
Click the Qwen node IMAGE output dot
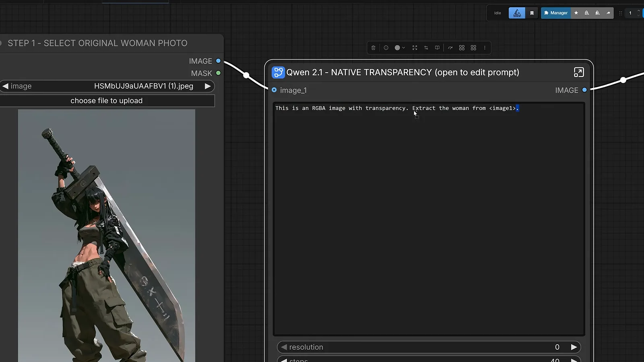tap(584, 90)
